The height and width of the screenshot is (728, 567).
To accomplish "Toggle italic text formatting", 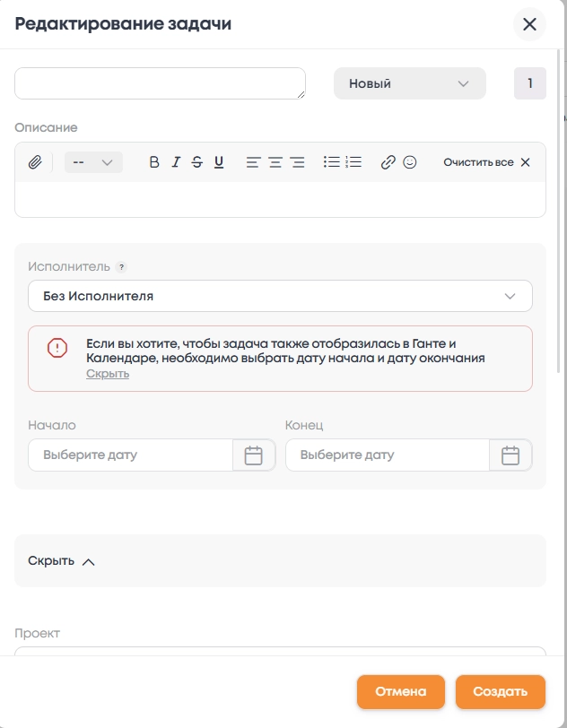I will [x=176, y=162].
